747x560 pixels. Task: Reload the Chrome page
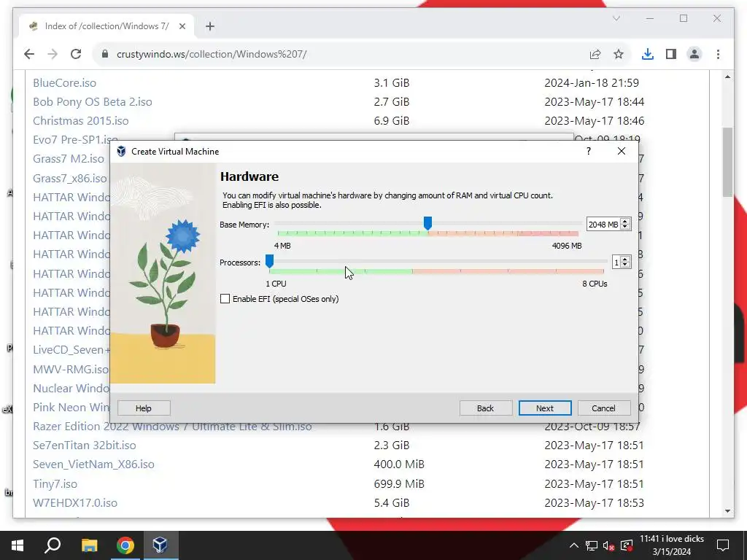click(76, 54)
